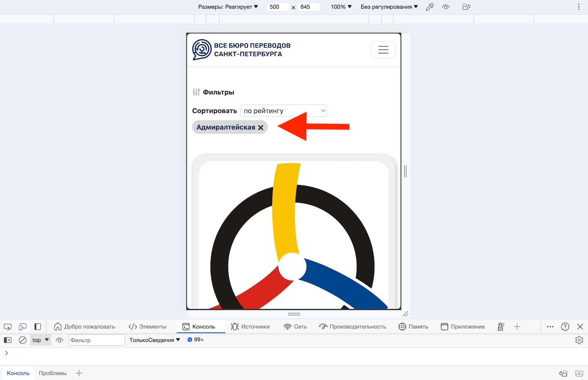Select the inspect element tool
The width and height of the screenshot is (588, 380).
point(7,327)
